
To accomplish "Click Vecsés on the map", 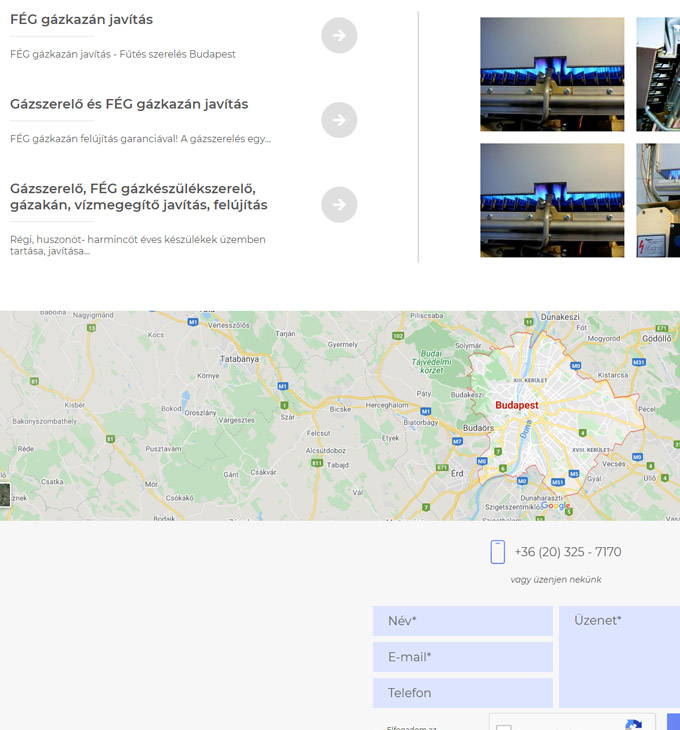I will pos(613,464).
